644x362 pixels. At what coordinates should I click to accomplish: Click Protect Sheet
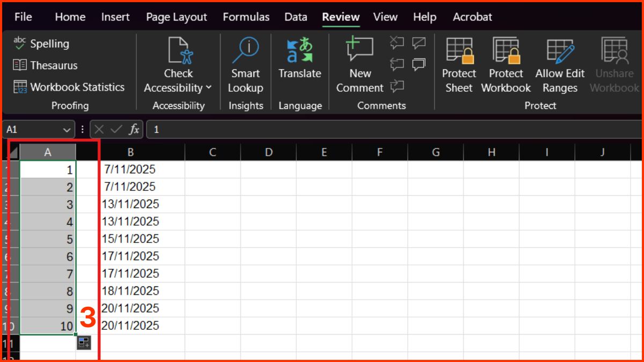(x=459, y=64)
